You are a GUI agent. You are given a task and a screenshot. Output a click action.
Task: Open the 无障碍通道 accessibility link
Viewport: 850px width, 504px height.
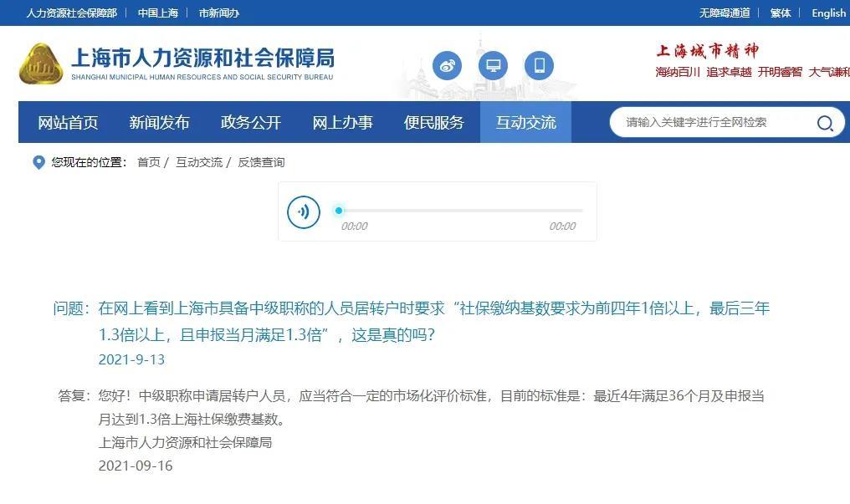725,13
